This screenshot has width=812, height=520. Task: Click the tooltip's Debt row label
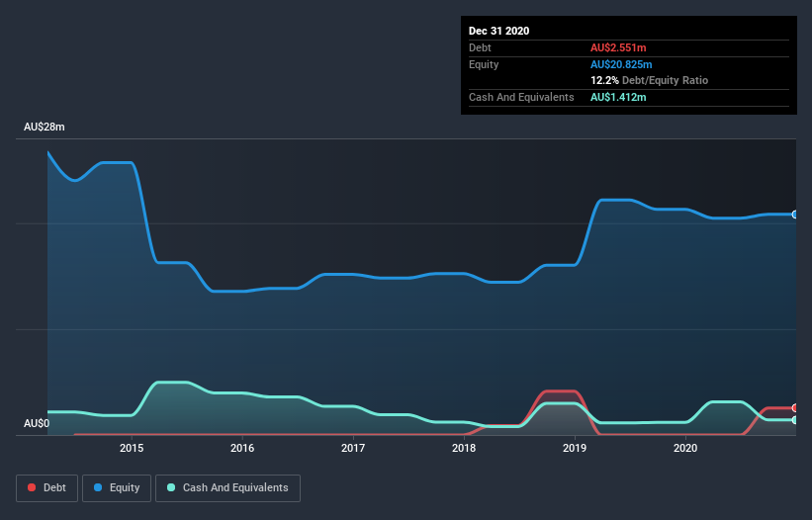pos(480,47)
